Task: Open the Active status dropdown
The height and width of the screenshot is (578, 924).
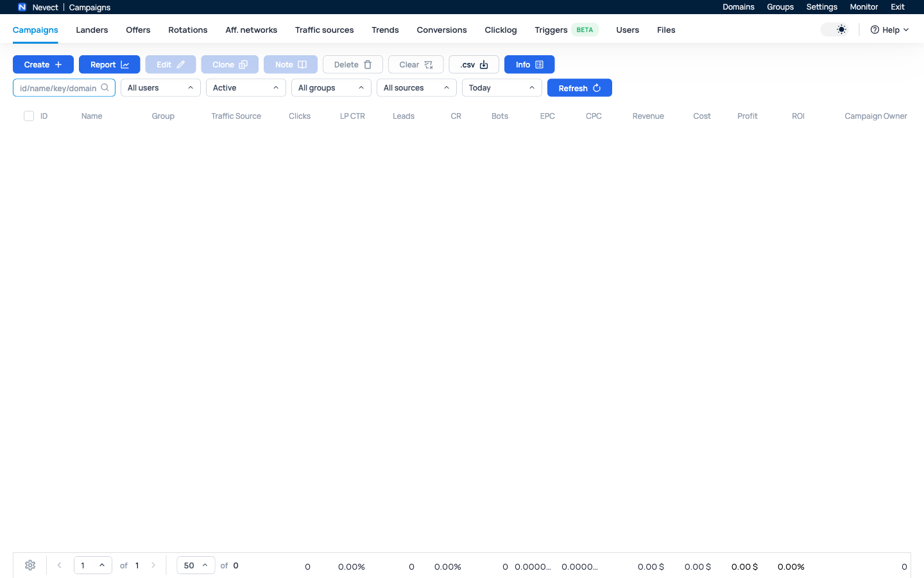Action: [x=246, y=87]
